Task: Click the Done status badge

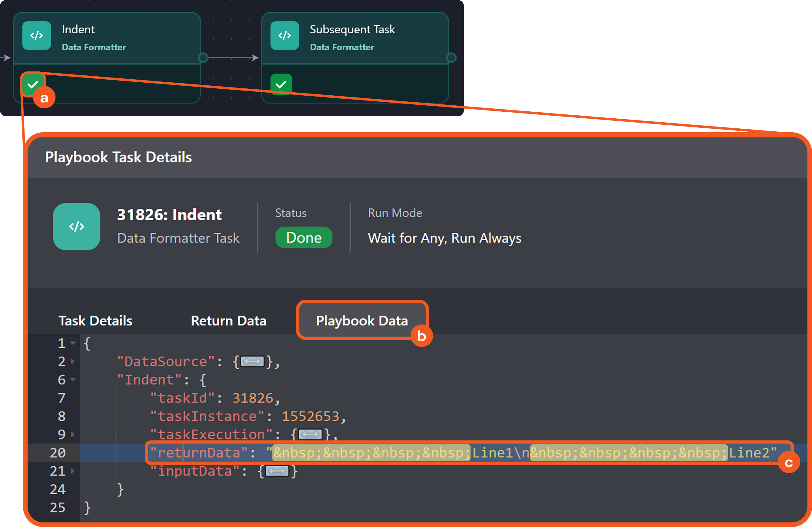Action: (303, 238)
